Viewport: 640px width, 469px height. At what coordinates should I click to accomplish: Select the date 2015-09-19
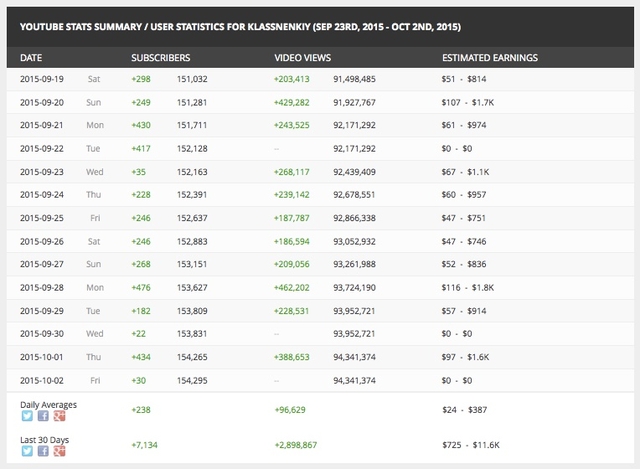coord(42,79)
